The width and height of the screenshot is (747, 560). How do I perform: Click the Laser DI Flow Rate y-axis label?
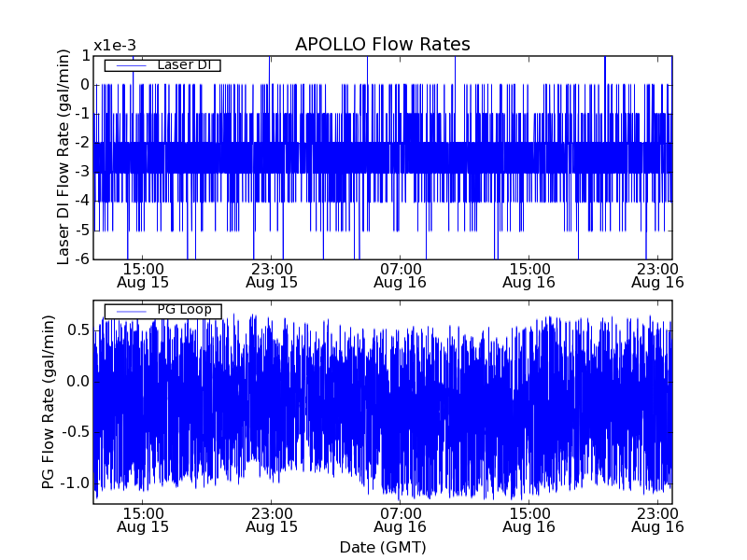(x=63, y=157)
